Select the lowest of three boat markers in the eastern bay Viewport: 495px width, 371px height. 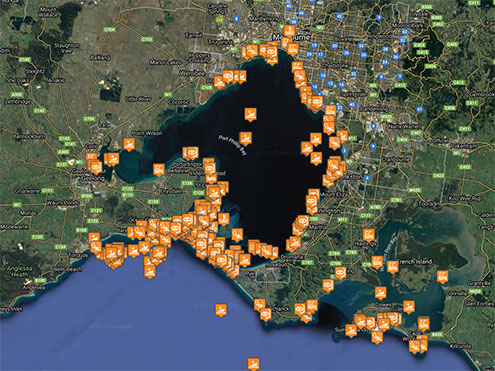pyautogui.click(x=316, y=158)
